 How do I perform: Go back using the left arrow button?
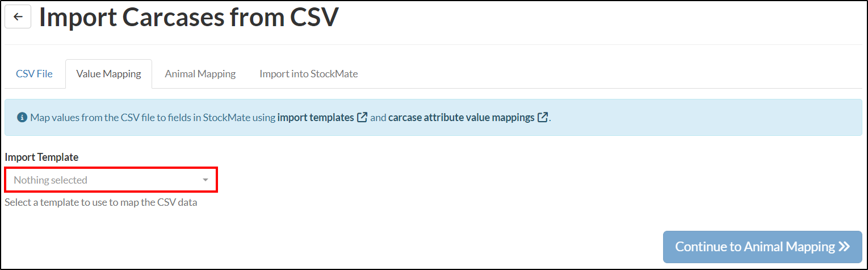(x=18, y=16)
